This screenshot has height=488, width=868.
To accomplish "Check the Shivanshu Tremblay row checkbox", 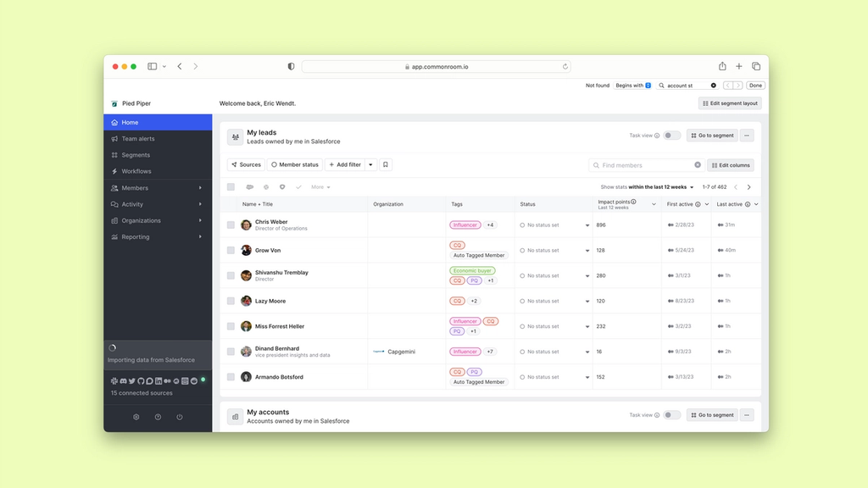I will click(231, 275).
